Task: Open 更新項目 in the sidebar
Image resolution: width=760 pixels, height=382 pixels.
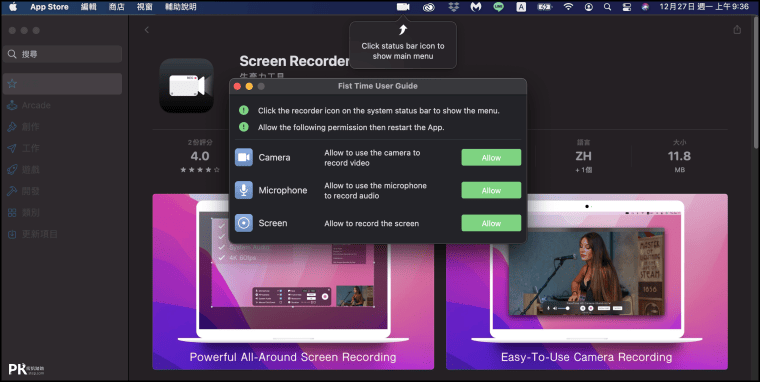Action: pyautogui.click(x=63, y=234)
